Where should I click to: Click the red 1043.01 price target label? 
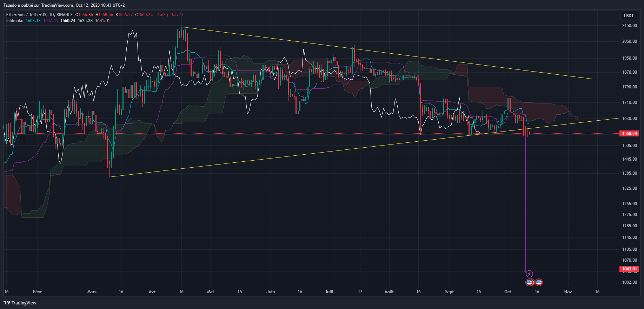(x=630, y=269)
